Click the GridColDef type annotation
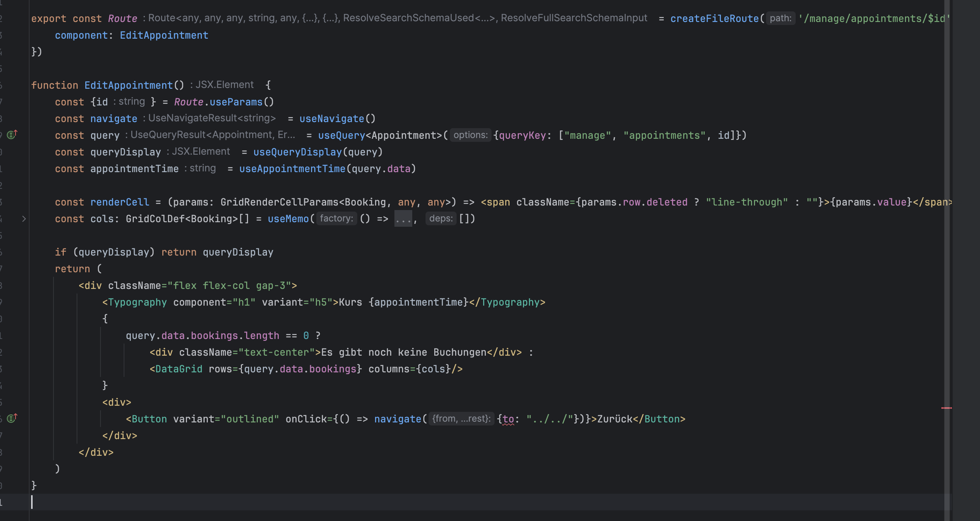This screenshot has height=521, width=980. [x=155, y=219]
